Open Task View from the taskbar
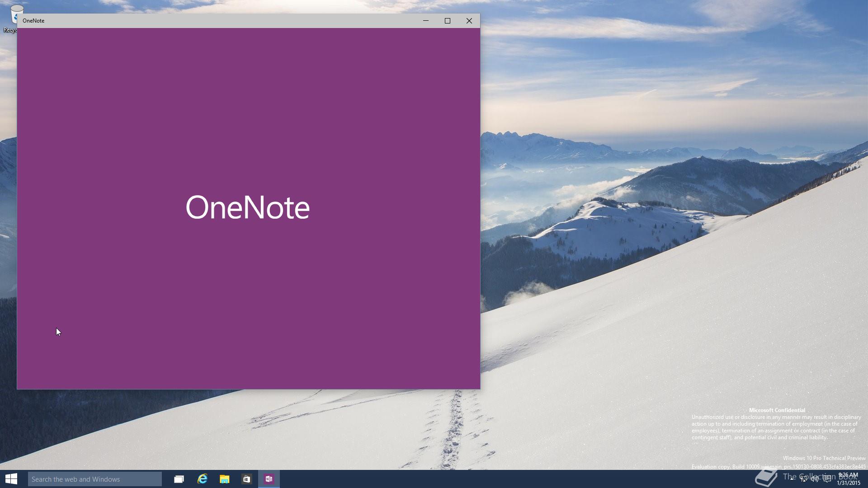The height and width of the screenshot is (488, 868). point(179,479)
